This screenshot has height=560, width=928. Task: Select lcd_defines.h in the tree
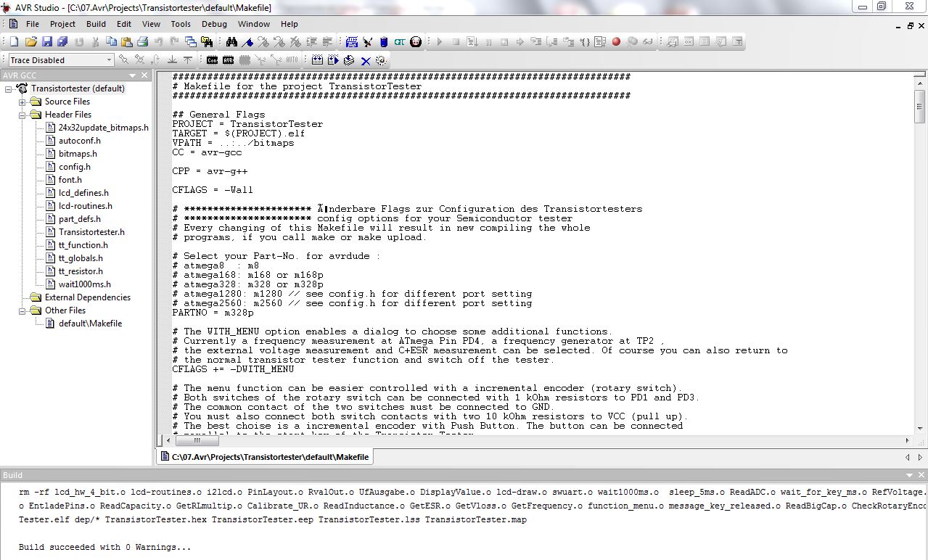click(x=83, y=193)
